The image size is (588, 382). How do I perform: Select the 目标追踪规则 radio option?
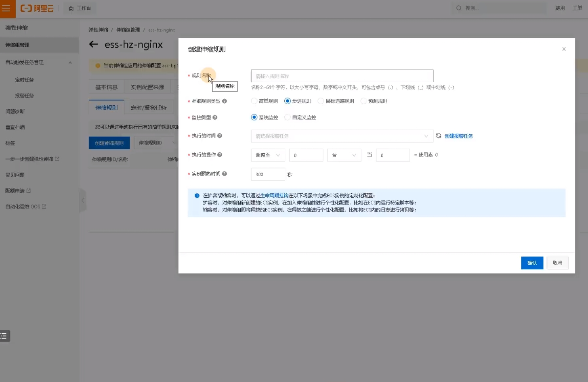(x=321, y=101)
